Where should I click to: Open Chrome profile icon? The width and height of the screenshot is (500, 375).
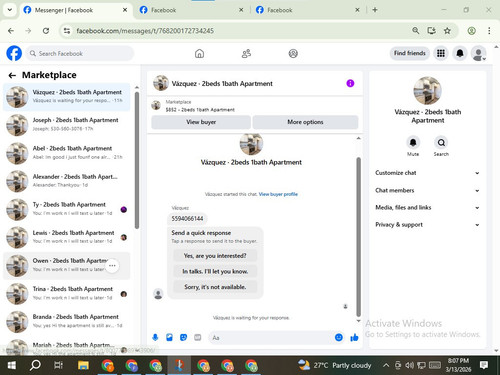pos(471,31)
